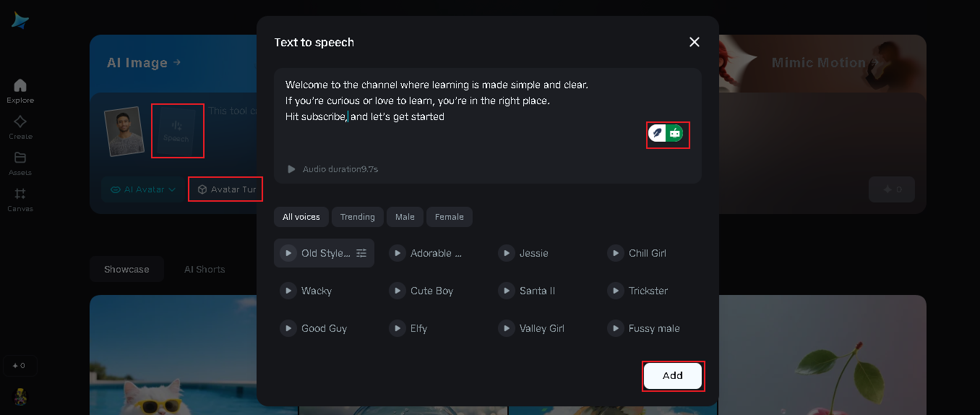The width and height of the screenshot is (980, 415).
Task: Close the Text to speech dialog
Action: [x=694, y=42]
